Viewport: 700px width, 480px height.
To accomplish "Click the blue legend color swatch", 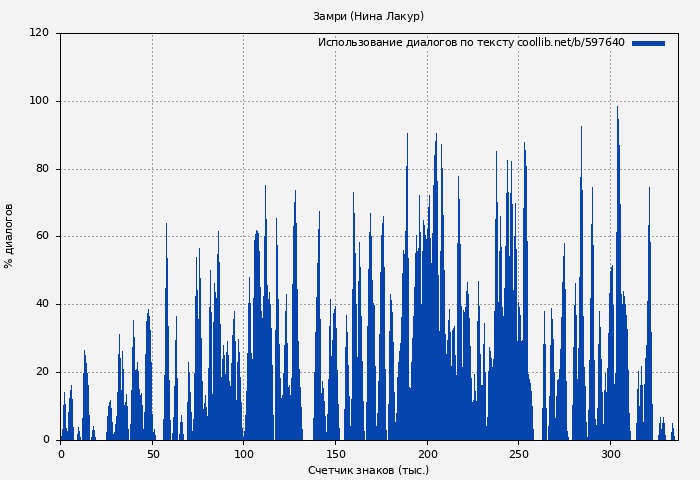I will tap(648, 43).
